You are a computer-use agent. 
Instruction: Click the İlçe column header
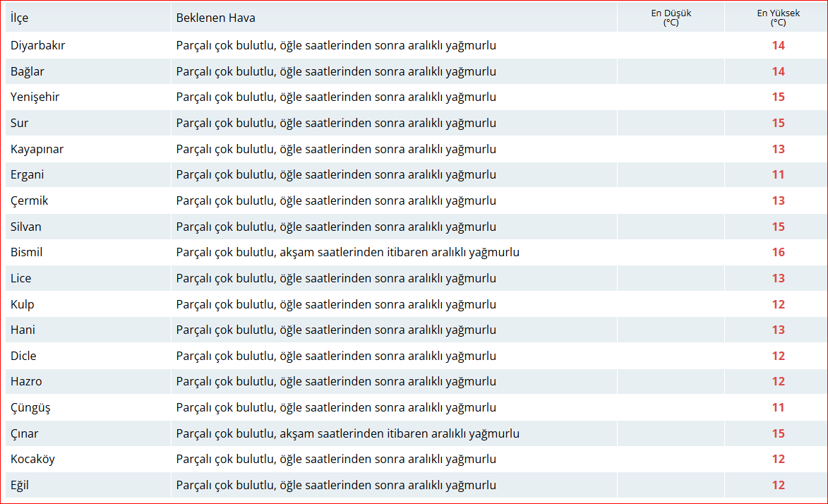[20, 18]
